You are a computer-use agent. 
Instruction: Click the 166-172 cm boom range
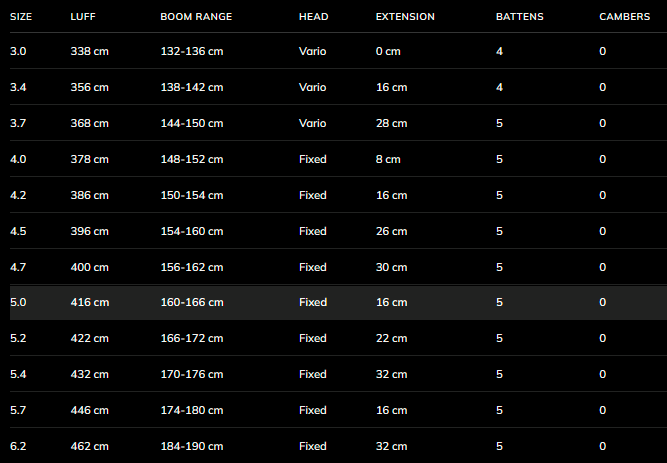(x=192, y=338)
